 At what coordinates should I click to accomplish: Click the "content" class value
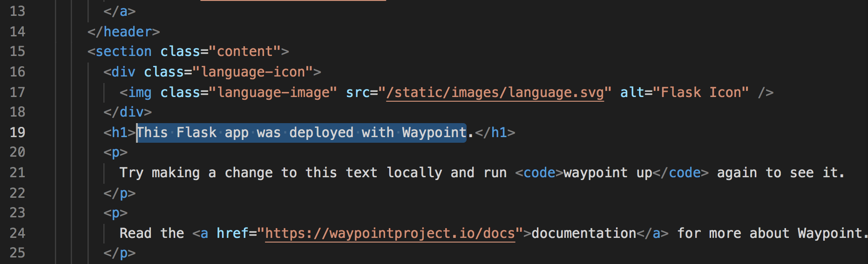pos(245,51)
